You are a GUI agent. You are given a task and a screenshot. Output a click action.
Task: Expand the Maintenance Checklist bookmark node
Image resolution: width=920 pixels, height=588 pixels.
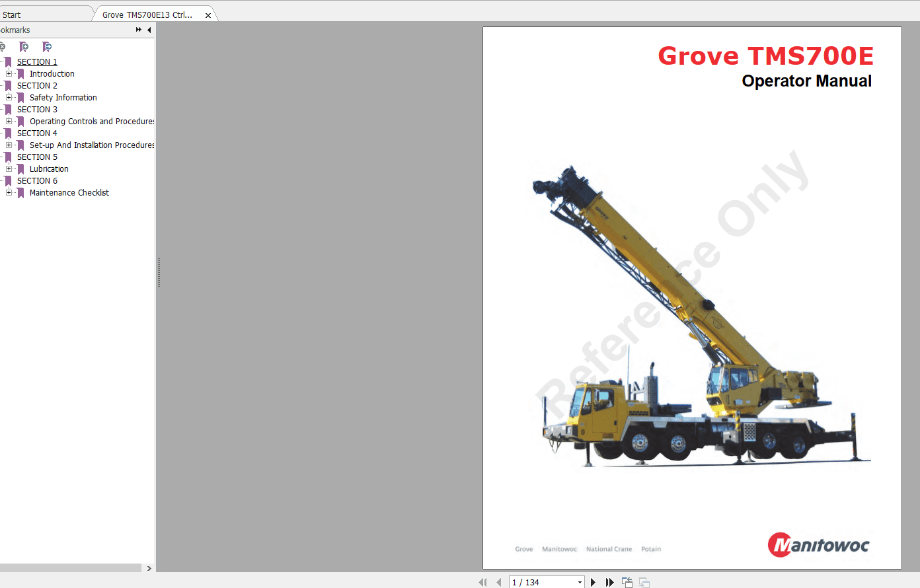click(x=9, y=192)
